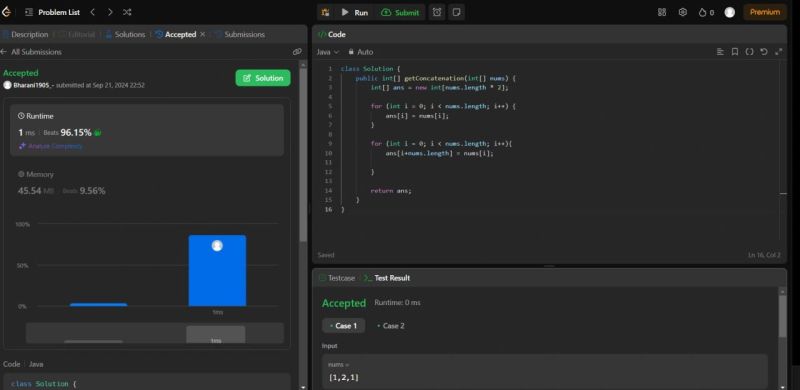Screen dimensions: 800x390
Task: Click the Submit button
Action: pyautogui.click(x=400, y=12)
